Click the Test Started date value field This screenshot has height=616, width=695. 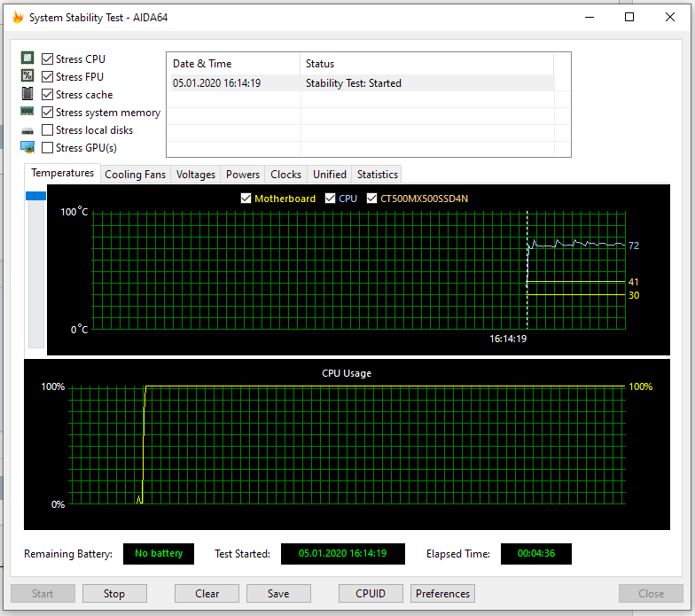tap(342, 553)
